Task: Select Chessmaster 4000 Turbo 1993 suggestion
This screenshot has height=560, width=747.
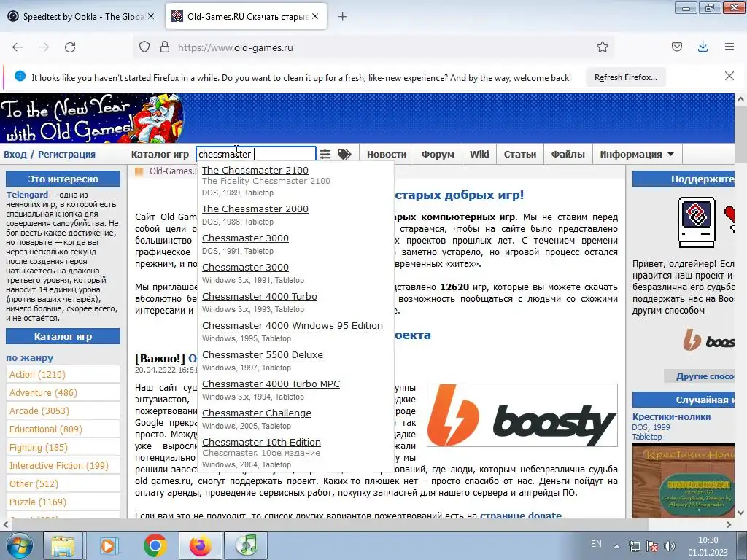Action: click(259, 296)
